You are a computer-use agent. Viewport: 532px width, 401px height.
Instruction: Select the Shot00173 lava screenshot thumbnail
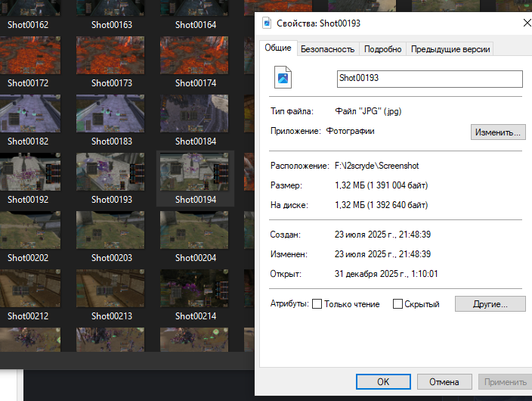point(112,55)
